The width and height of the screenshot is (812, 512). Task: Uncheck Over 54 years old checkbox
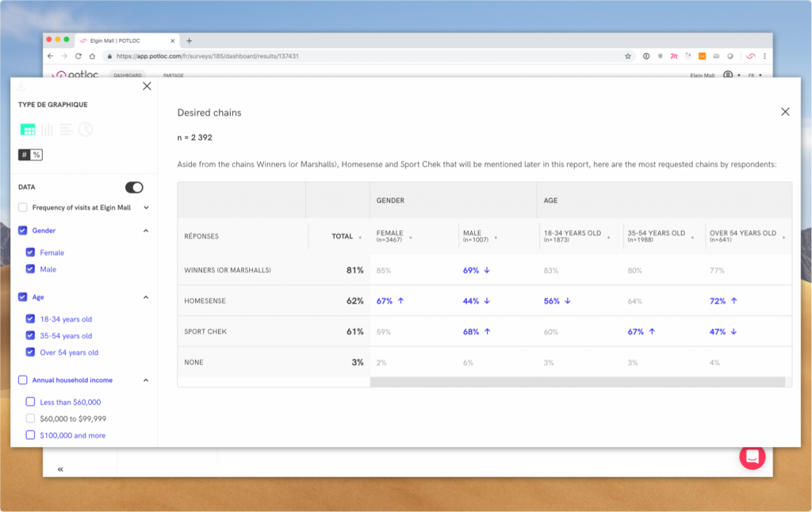point(31,352)
